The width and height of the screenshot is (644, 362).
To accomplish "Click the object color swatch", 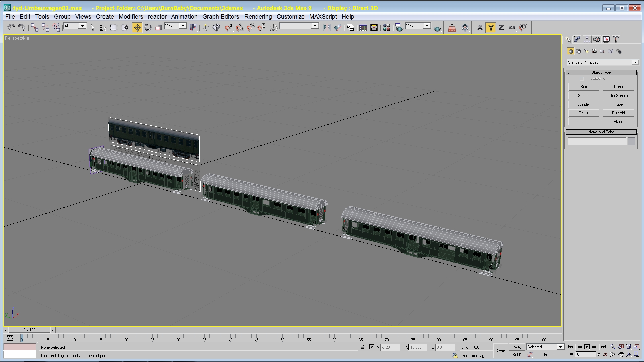I will pyautogui.click(x=631, y=142).
